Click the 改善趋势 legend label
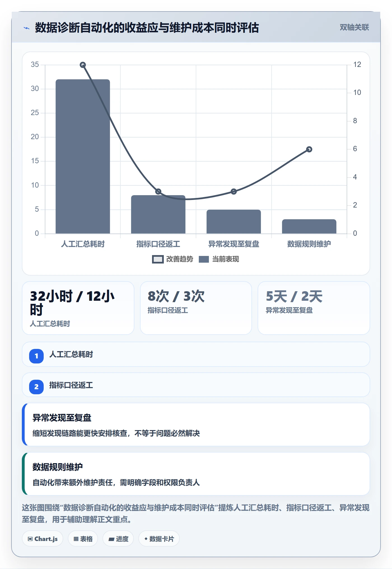This screenshot has width=392, height=569. [x=179, y=259]
